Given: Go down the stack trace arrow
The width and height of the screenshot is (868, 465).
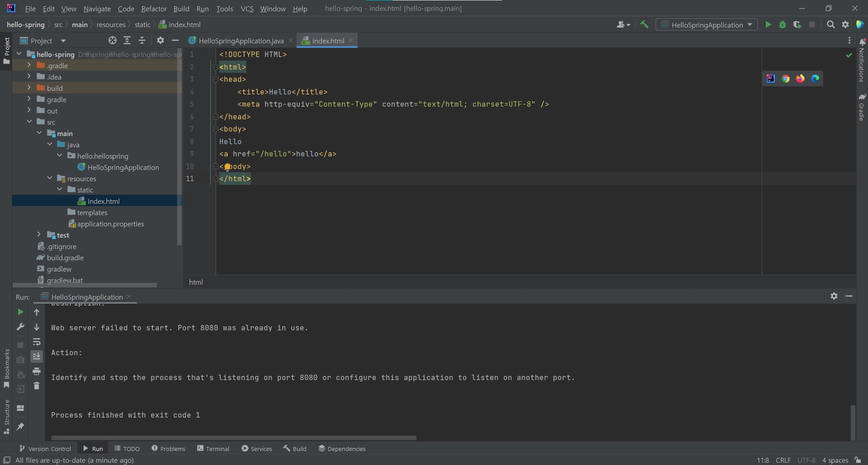Looking at the screenshot, I should [37, 327].
